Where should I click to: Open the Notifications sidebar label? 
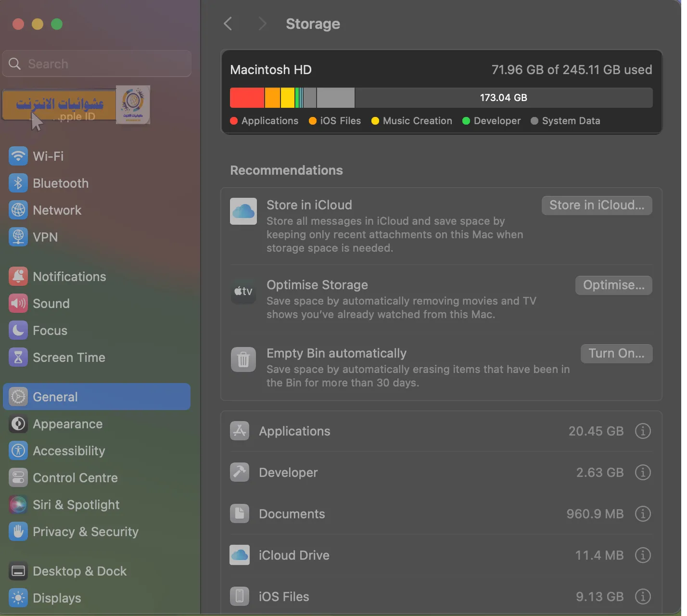(69, 277)
